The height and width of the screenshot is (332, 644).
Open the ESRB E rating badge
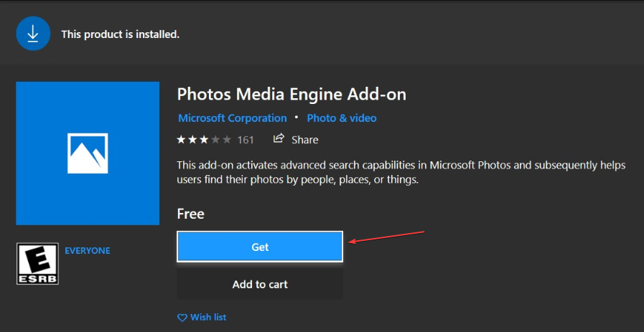tap(37, 263)
